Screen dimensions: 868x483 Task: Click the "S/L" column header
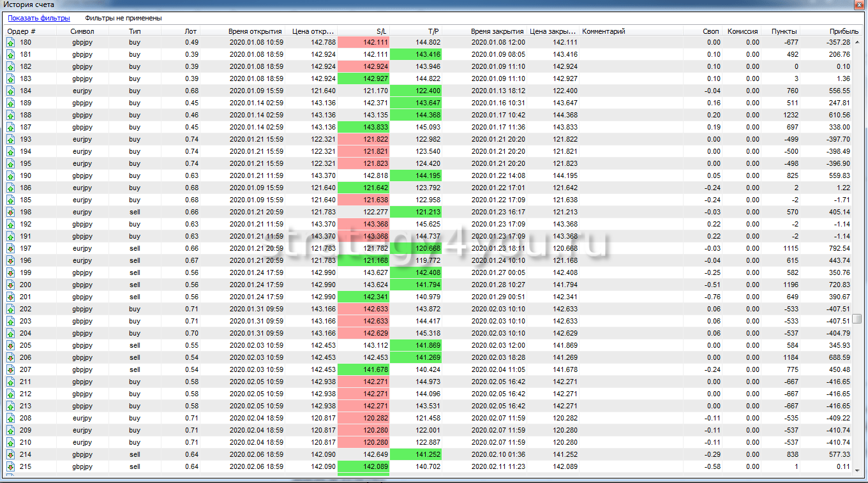click(x=382, y=31)
